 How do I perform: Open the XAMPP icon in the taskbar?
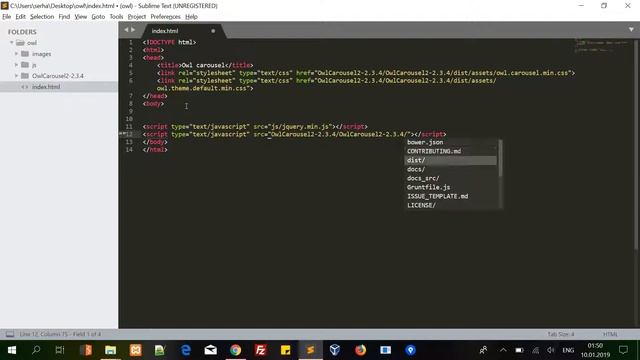pyautogui.click(x=136, y=350)
